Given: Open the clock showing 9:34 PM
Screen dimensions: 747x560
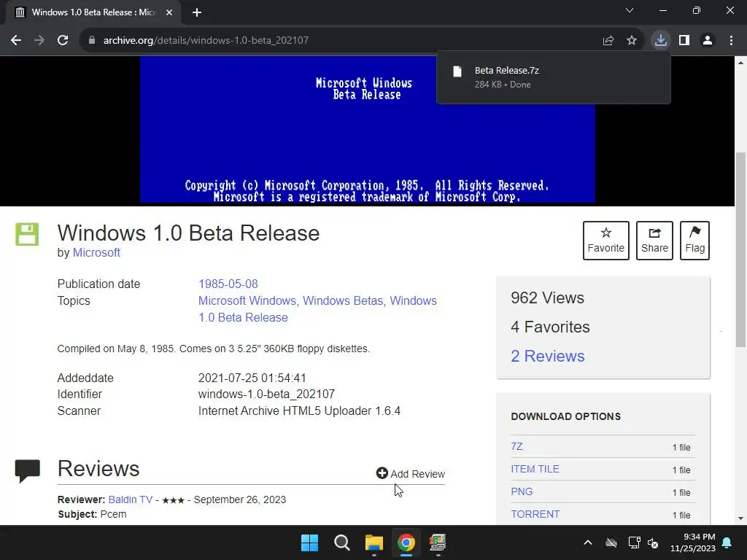Looking at the screenshot, I should tap(693, 542).
